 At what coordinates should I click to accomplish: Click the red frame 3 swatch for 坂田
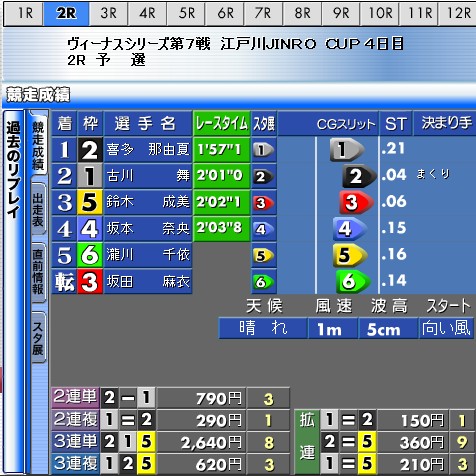[90, 282]
